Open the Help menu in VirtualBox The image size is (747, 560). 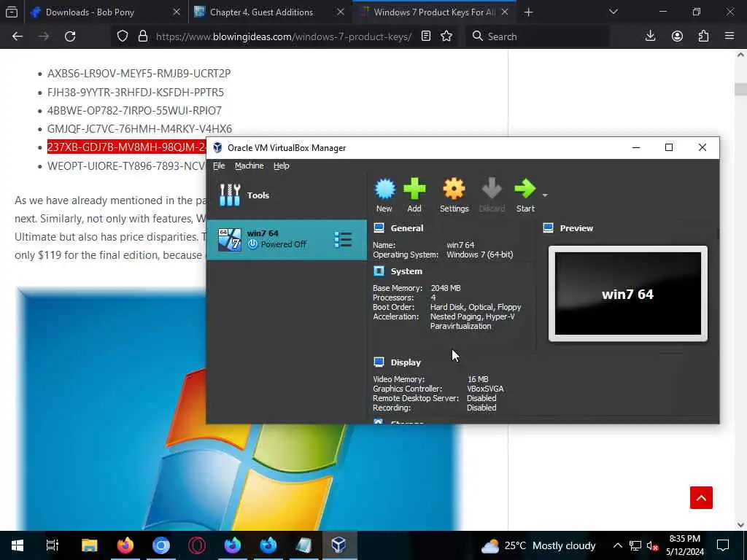(281, 166)
